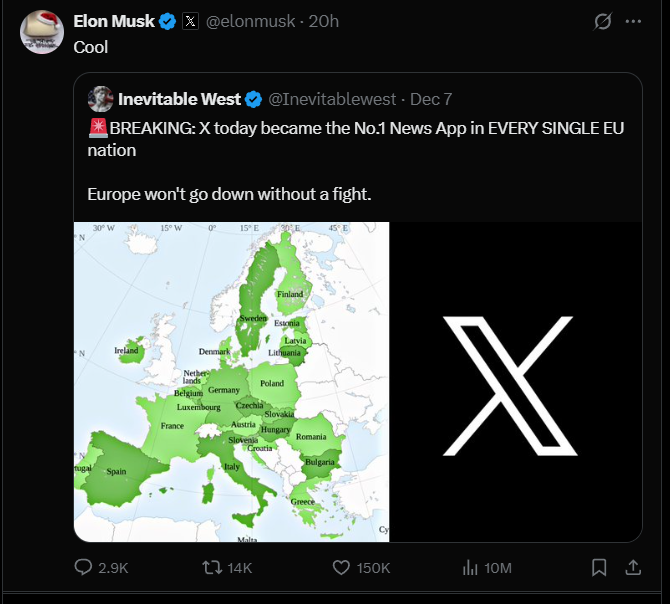Image resolution: width=670 pixels, height=604 pixels.
Task: Open Elon Musk's profile avatar
Action: (x=42, y=32)
